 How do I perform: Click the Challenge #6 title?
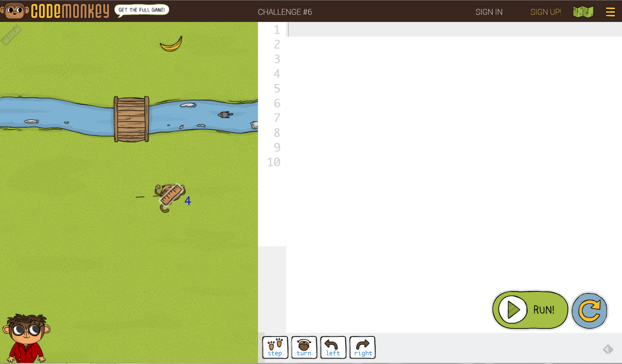point(285,12)
